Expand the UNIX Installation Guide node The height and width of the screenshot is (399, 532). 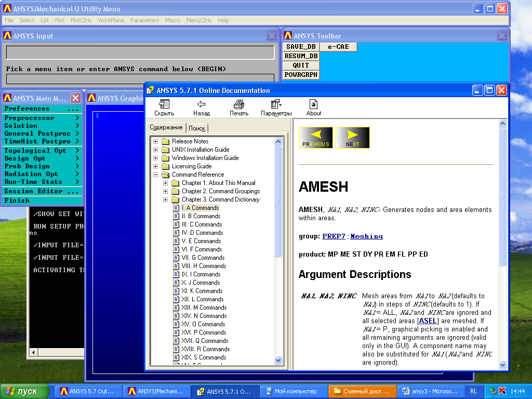coord(155,150)
